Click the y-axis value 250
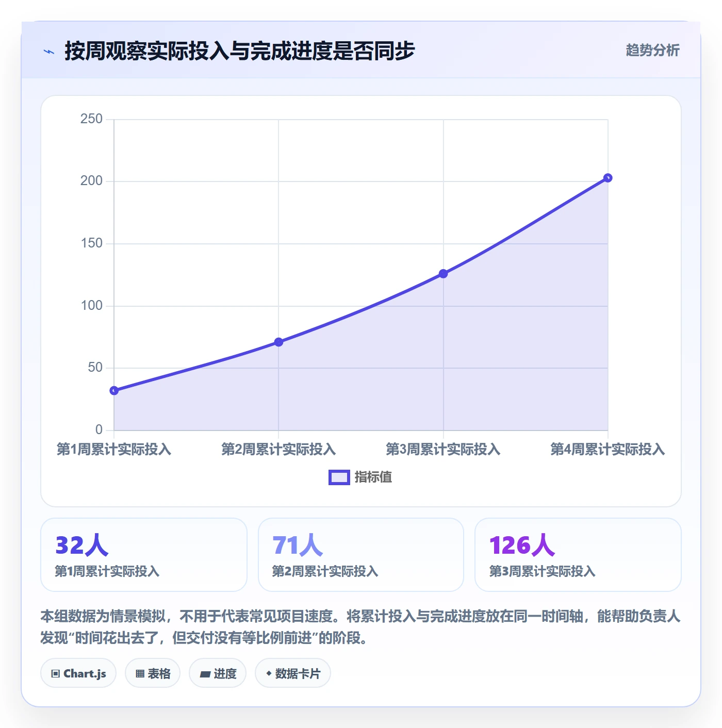This screenshot has height=728, width=722. click(x=91, y=119)
